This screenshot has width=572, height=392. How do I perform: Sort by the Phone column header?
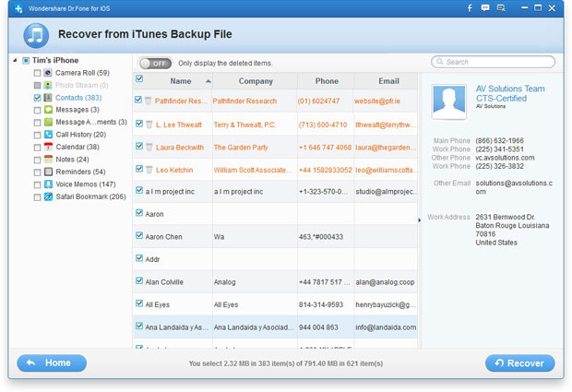point(327,81)
